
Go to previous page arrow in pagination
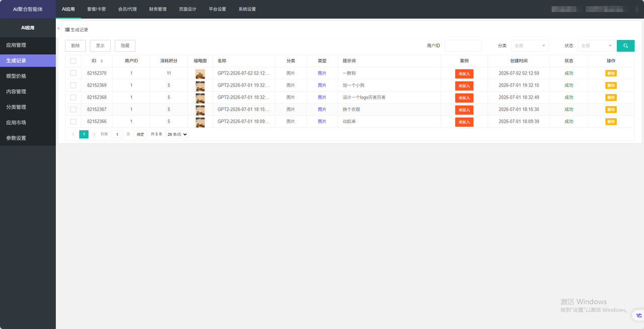[x=73, y=134]
